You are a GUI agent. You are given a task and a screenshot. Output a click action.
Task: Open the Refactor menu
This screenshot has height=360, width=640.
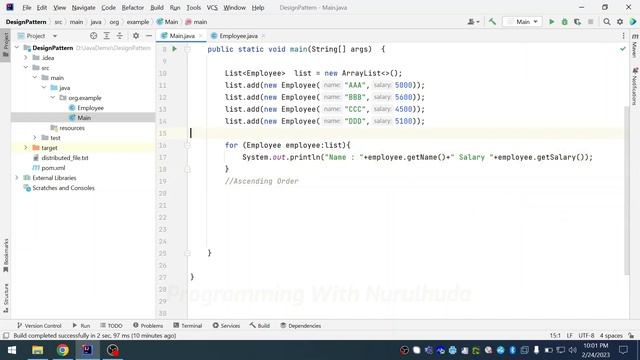click(x=133, y=8)
